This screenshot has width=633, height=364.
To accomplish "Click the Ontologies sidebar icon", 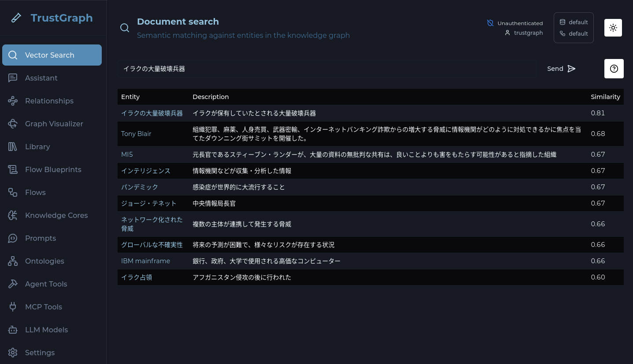I will [x=13, y=261].
